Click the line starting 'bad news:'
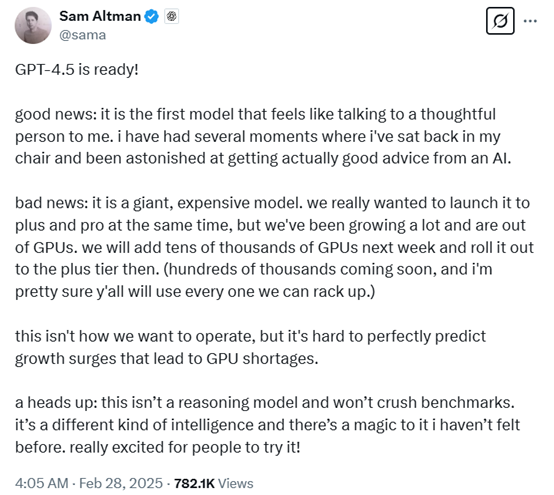The height and width of the screenshot is (495, 554). tap(272, 203)
